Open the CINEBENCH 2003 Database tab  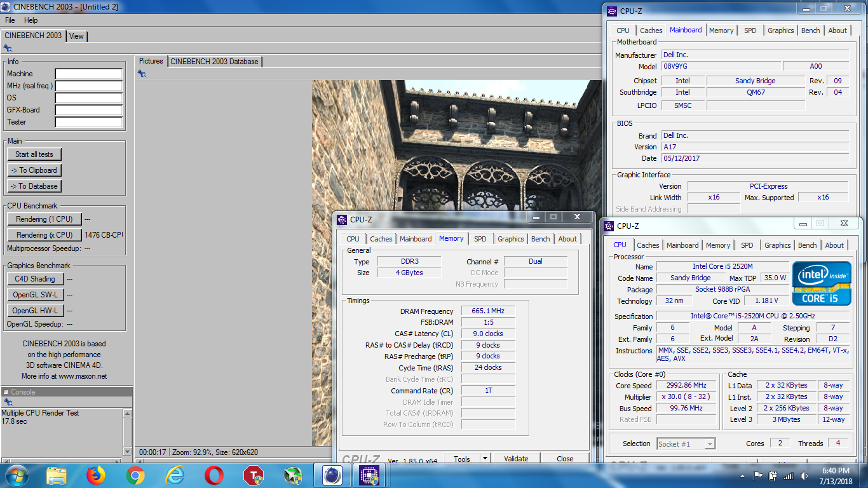coord(214,62)
